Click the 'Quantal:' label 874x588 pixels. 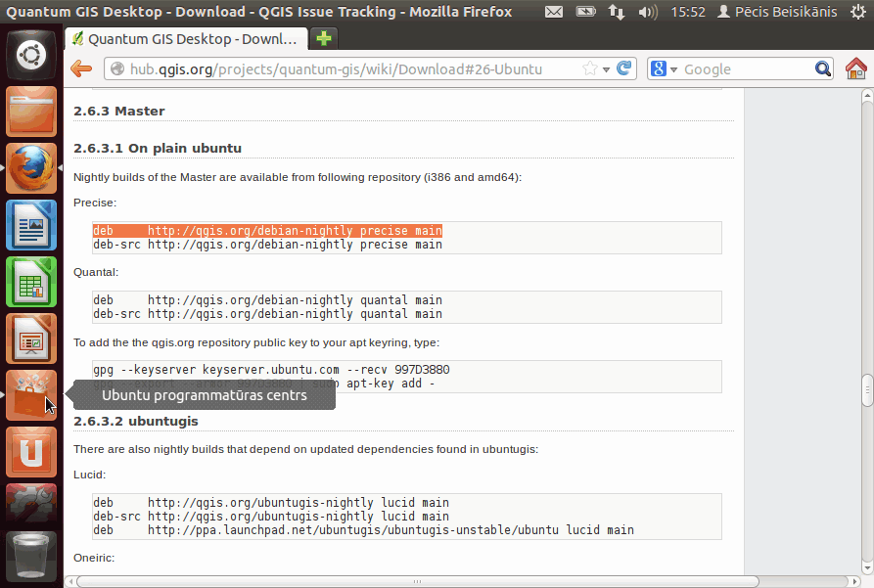[x=96, y=273]
